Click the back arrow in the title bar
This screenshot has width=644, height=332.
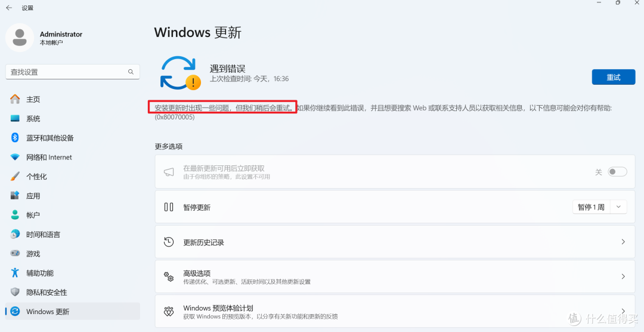coord(9,8)
